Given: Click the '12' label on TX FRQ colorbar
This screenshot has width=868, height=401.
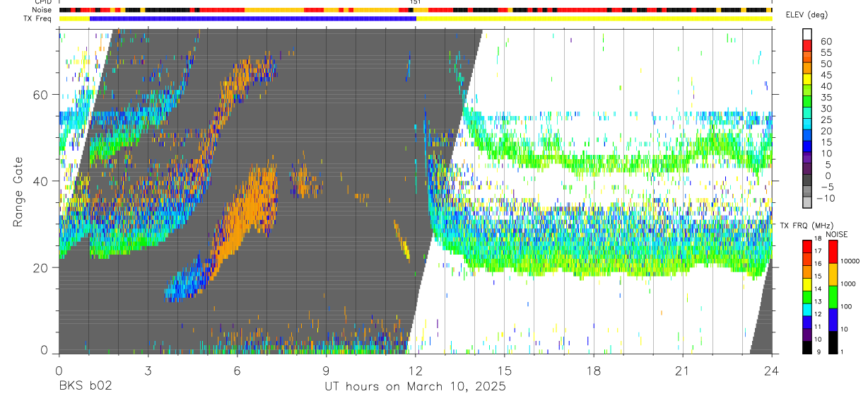Looking at the screenshot, I should [818, 314].
